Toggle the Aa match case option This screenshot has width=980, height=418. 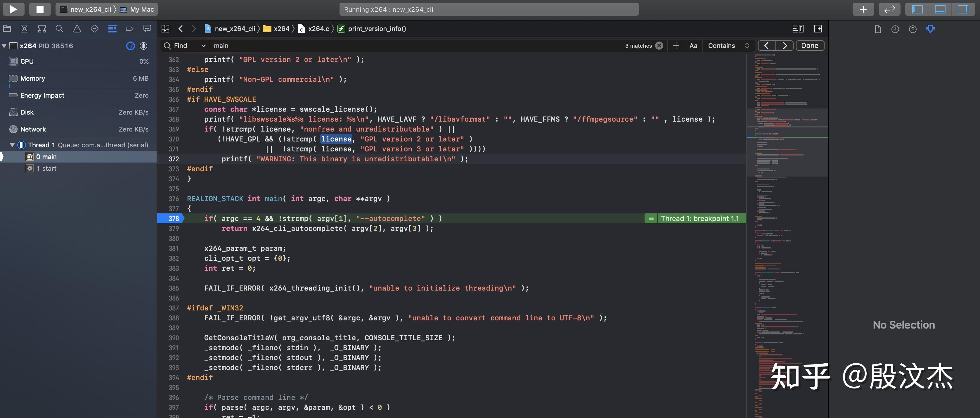pyautogui.click(x=693, y=46)
